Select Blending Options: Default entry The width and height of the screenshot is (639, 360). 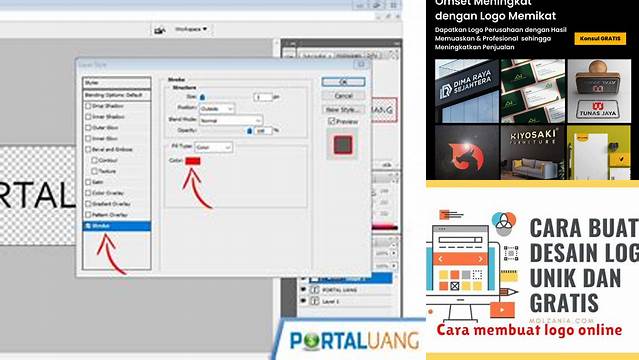tap(117, 95)
